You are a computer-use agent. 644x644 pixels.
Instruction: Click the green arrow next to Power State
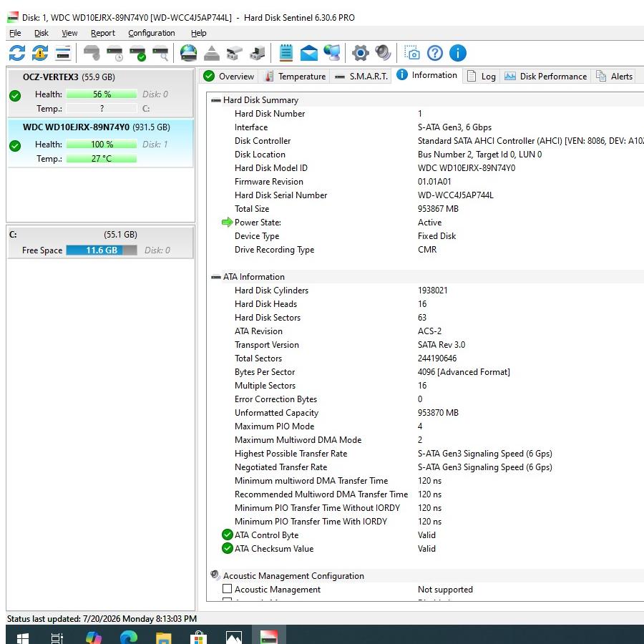pyautogui.click(x=227, y=223)
